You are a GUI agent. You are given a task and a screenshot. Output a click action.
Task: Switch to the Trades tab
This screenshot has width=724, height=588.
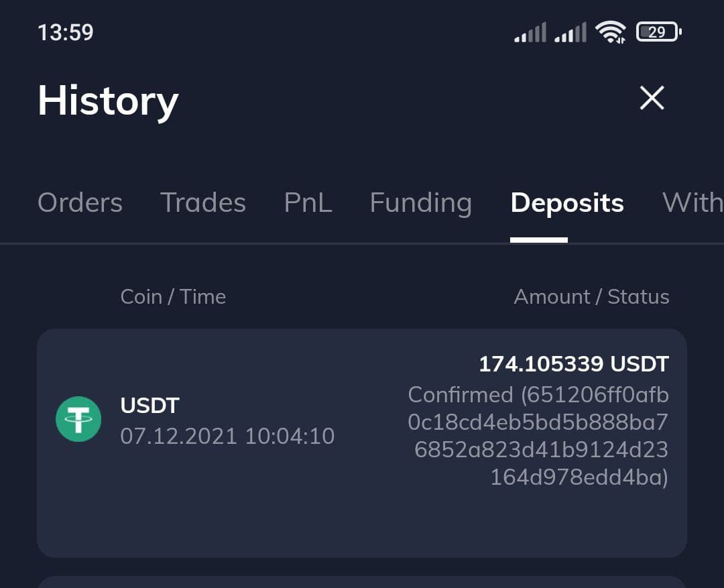(203, 202)
